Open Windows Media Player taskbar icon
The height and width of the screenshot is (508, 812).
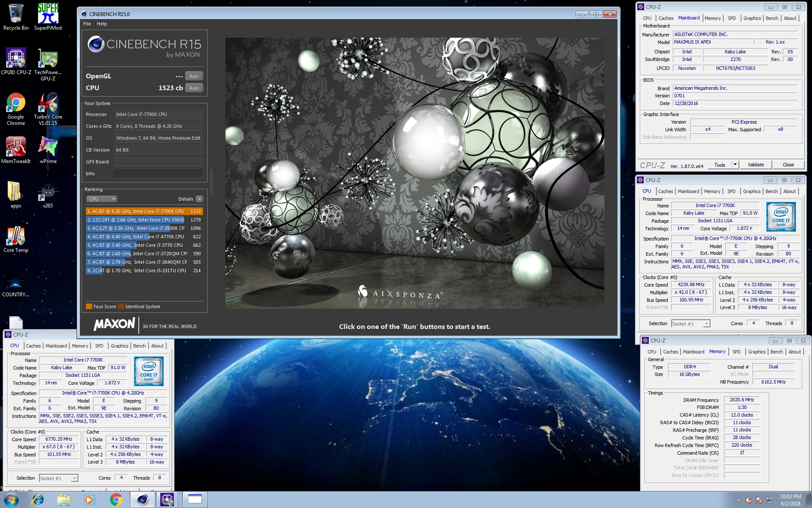(89, 500)
